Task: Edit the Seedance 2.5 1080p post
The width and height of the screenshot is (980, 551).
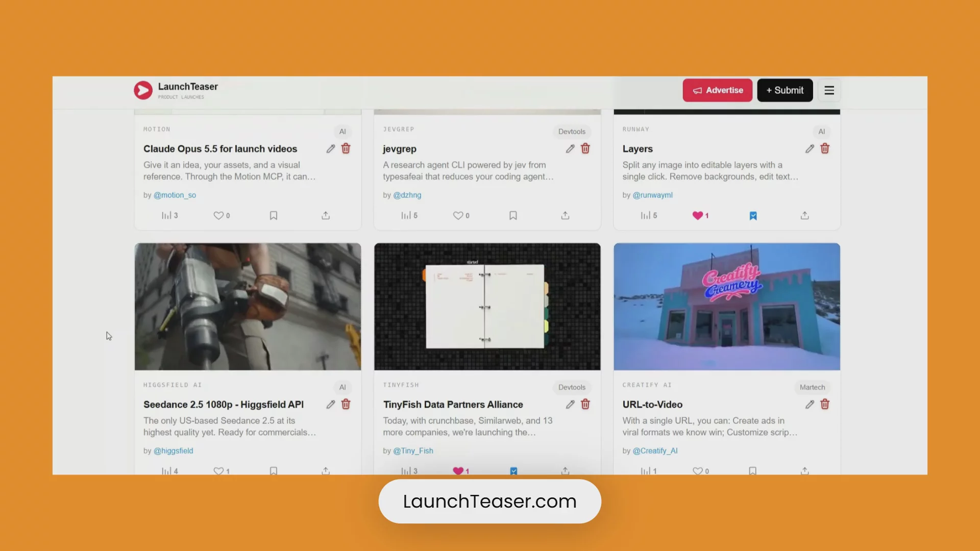Action: 331,404
